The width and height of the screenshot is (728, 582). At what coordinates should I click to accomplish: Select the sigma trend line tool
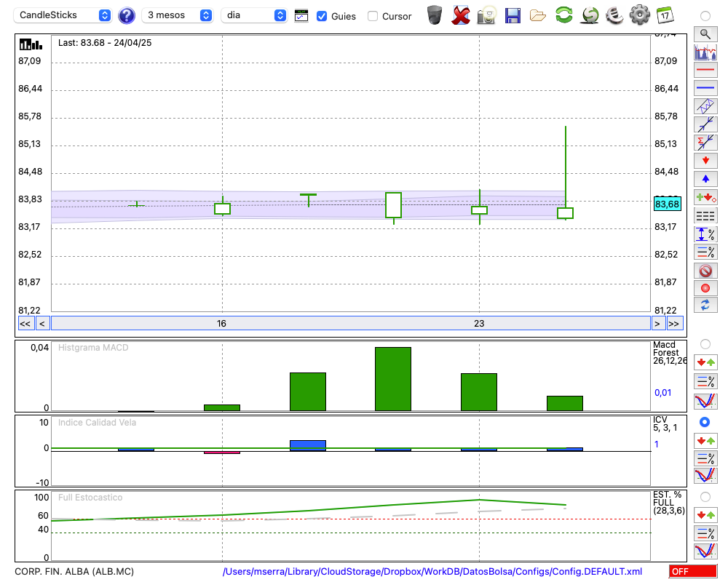click(x=705, y=143)
